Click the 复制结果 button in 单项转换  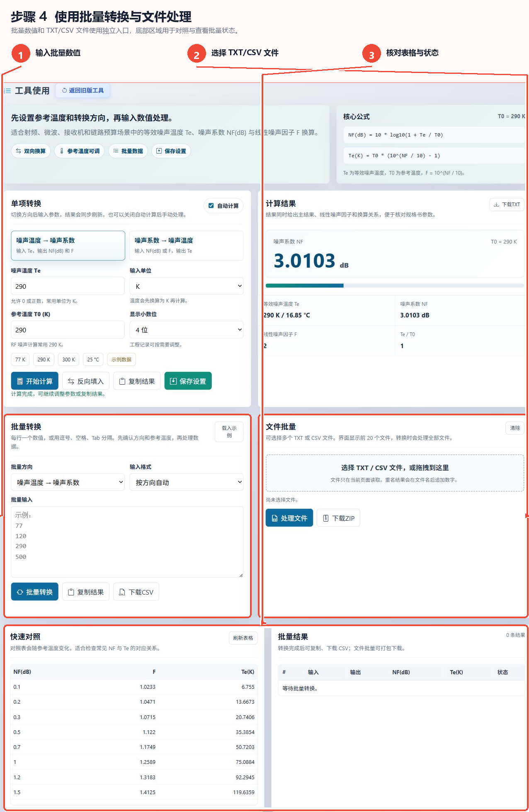[137, 381]
